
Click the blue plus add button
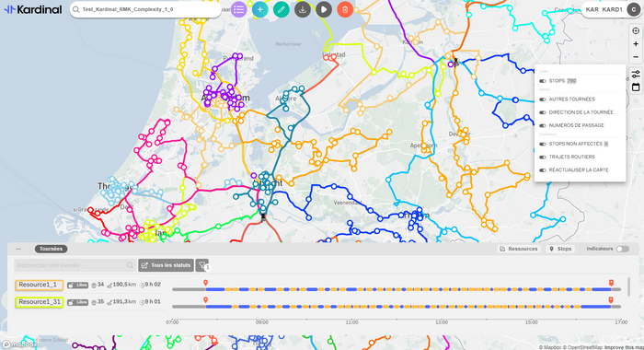point(260,9)
